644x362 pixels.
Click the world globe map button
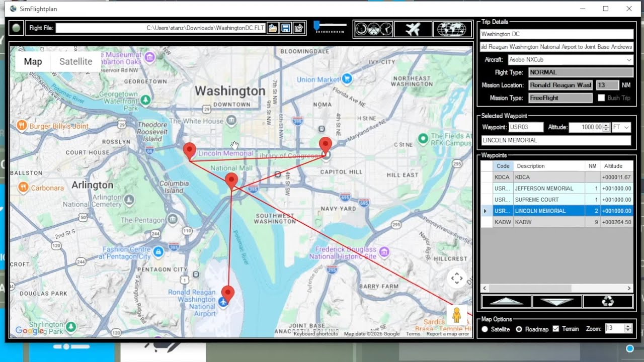click(452, 29)
